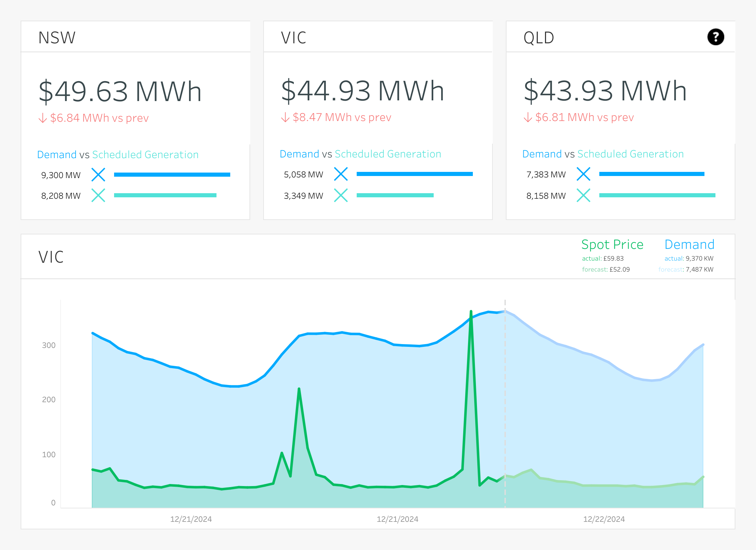Click NSW Scheduled Generation legend label

tap(145, 155)
